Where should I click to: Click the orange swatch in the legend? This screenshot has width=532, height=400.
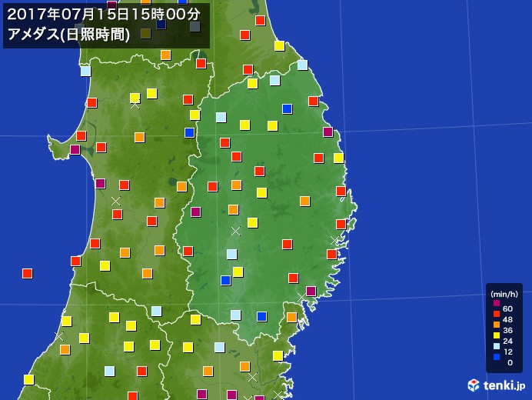497,325
